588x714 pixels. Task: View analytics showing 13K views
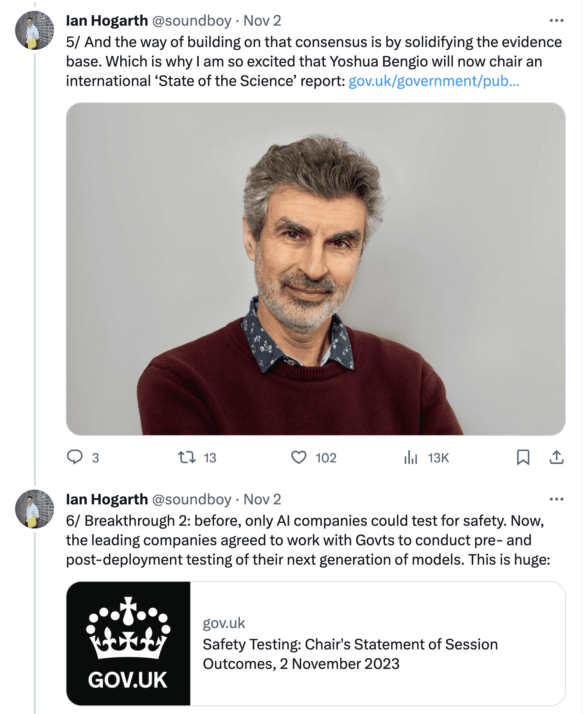tap(411, 457)
